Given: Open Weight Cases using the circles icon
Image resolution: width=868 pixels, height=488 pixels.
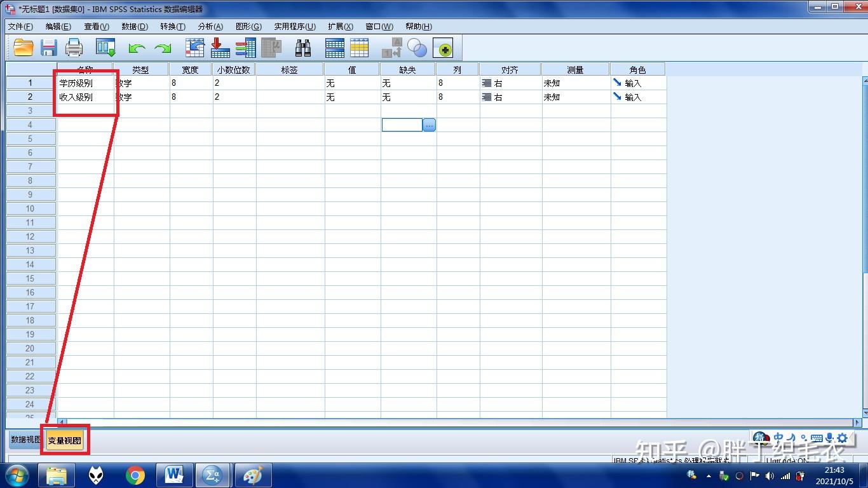Looking at the screenshot, I should point(418,47).
